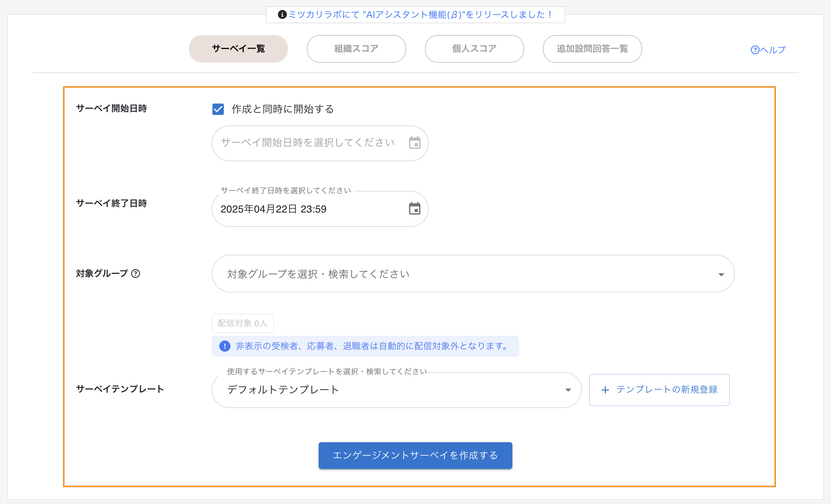The width and height of the screenshot is (831, 504).
Task: Select the サーベイ一覧 tab
Action: 238,49
